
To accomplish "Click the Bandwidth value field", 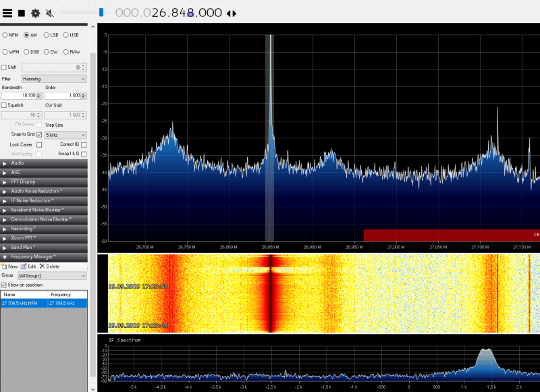I will point(22,96).
